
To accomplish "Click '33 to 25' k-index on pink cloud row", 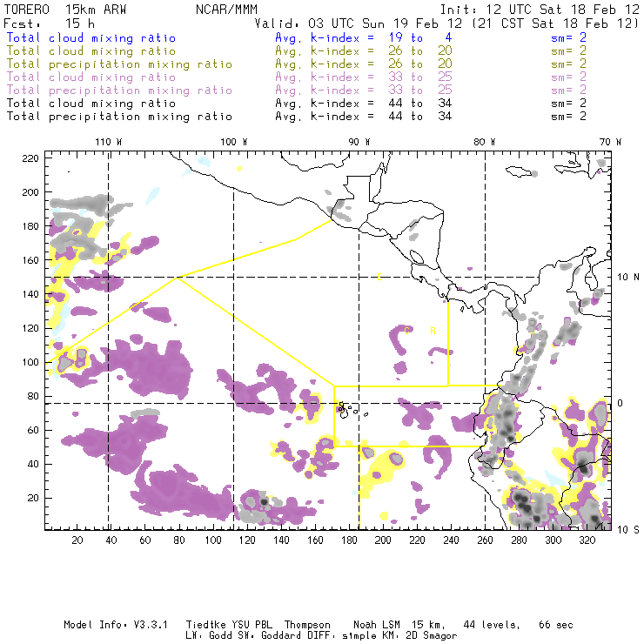I will [420, 77].
